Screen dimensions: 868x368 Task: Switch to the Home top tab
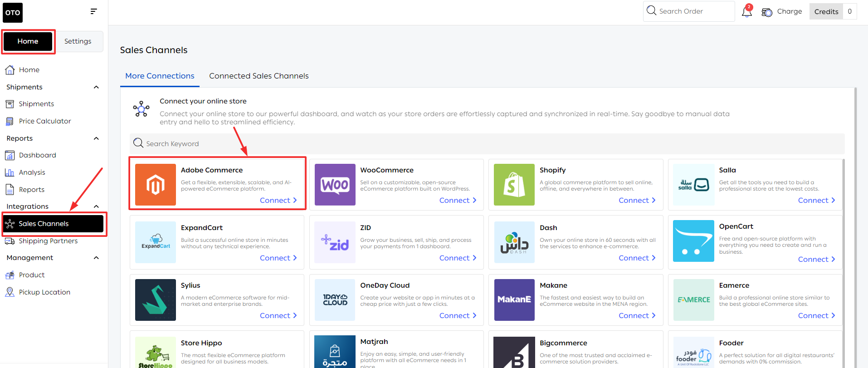click(x=28, y=41)
